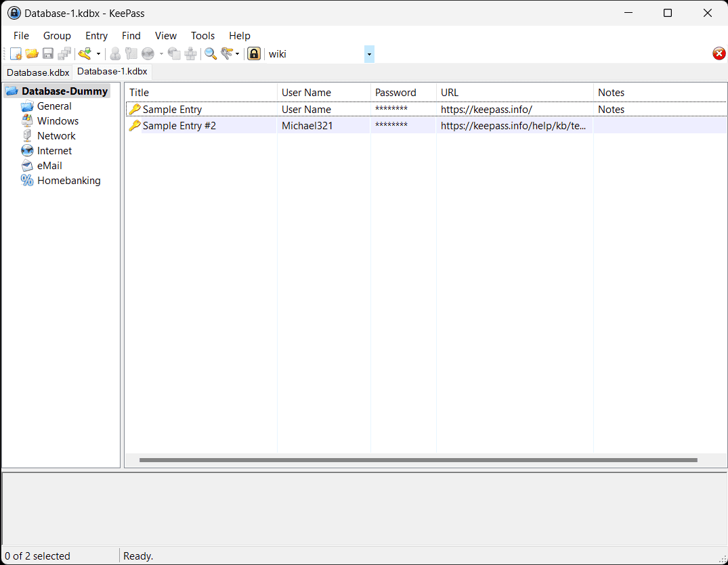Select the General group
This screenshot has width=728, height=565.
click(x=54, y=106)
